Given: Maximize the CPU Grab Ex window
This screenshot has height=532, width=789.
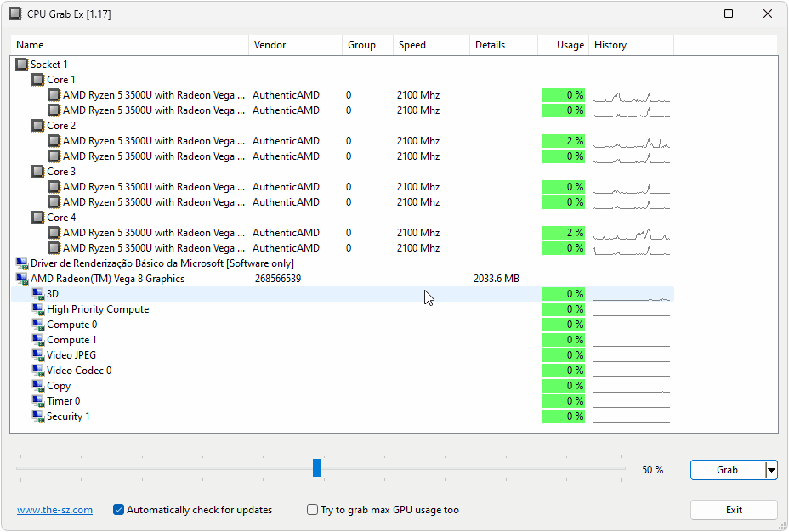Looking at the screenshot, I should [729, 14].
